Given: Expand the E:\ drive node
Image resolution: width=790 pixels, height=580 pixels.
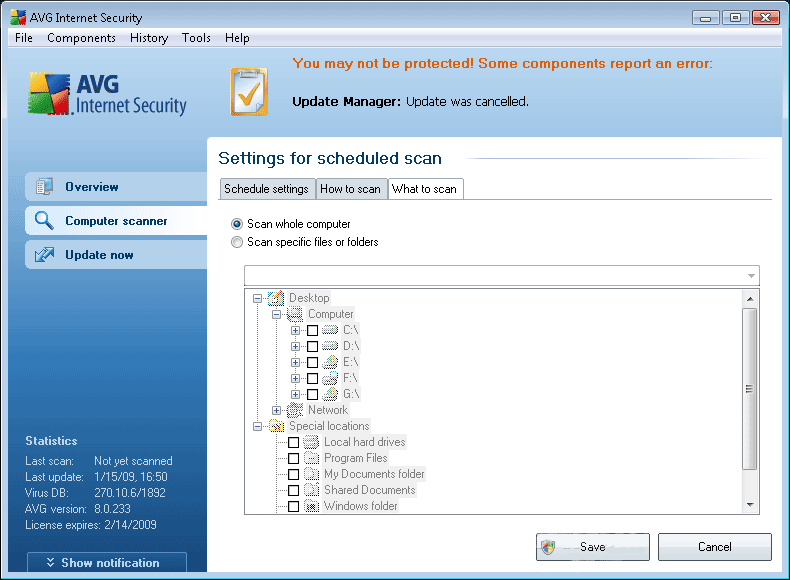Looking at the screenshot, I should [x=295, y=362].
